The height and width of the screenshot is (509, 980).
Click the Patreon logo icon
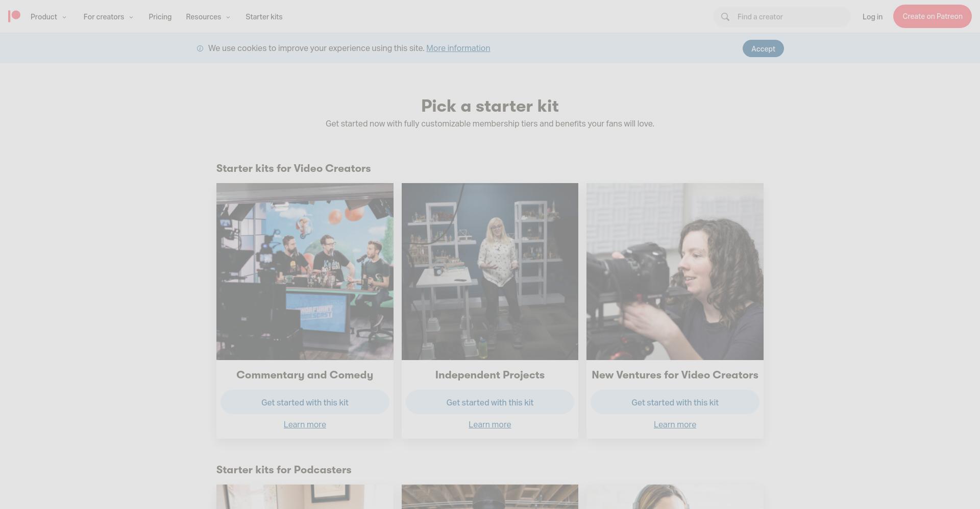pyautogui.click(x=14, y=16)
